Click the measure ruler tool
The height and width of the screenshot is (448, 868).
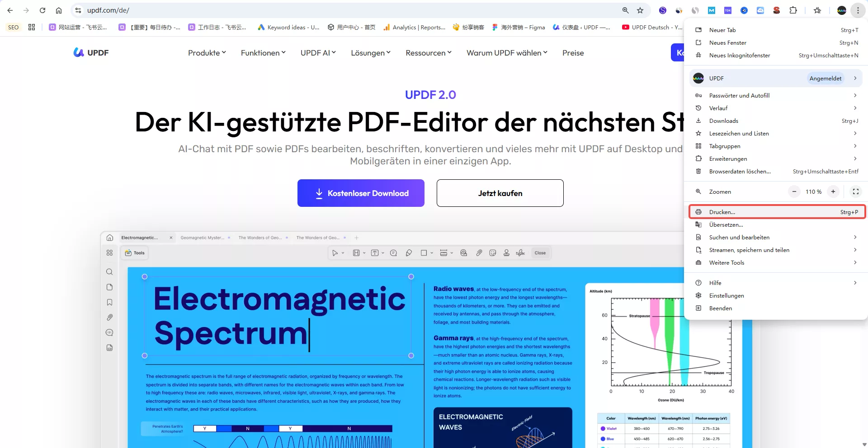click(444, 253)
